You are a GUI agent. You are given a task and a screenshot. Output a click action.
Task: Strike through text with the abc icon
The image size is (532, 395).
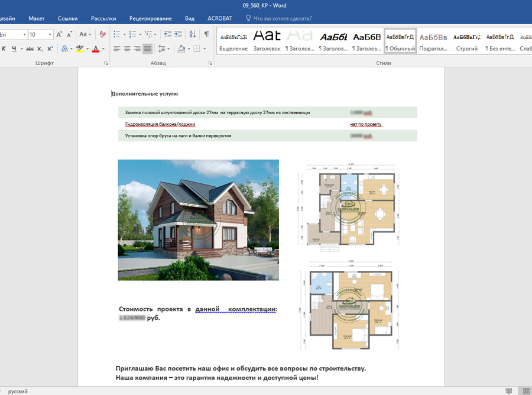pos(30,49)
